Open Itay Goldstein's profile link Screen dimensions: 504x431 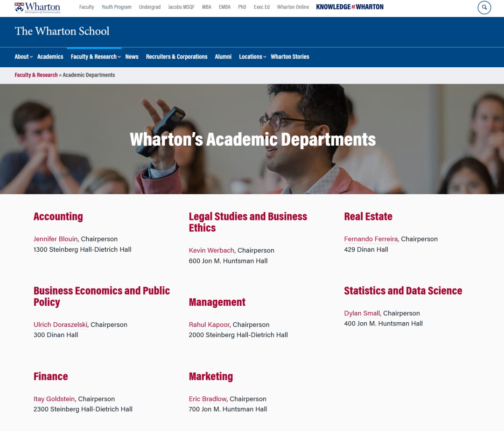coord(54,399)
